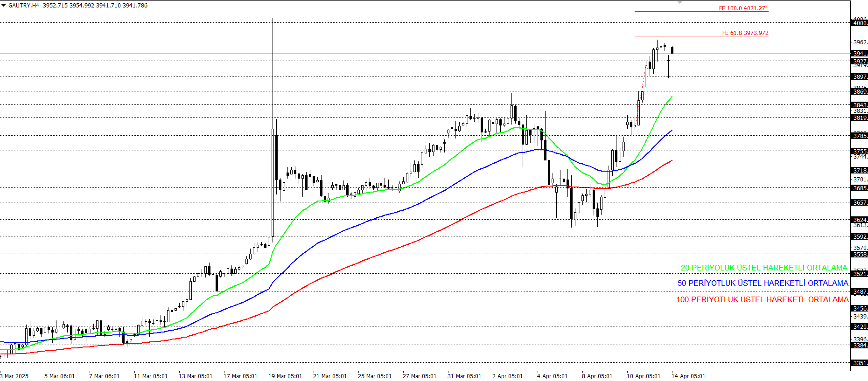The width and height of the screenshot is (868, 381).
Task: Click the 17 Mar 05:01 time label
Action: pos(240,376)
